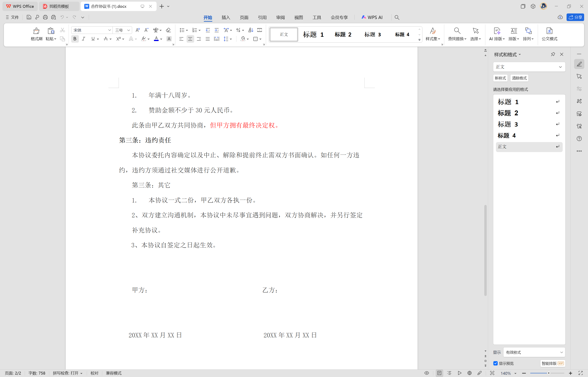The width and height of the screenshot is (588, 377).
Task: Open the 有效样式 display dropdown
Action: click(x=534, y=352)
